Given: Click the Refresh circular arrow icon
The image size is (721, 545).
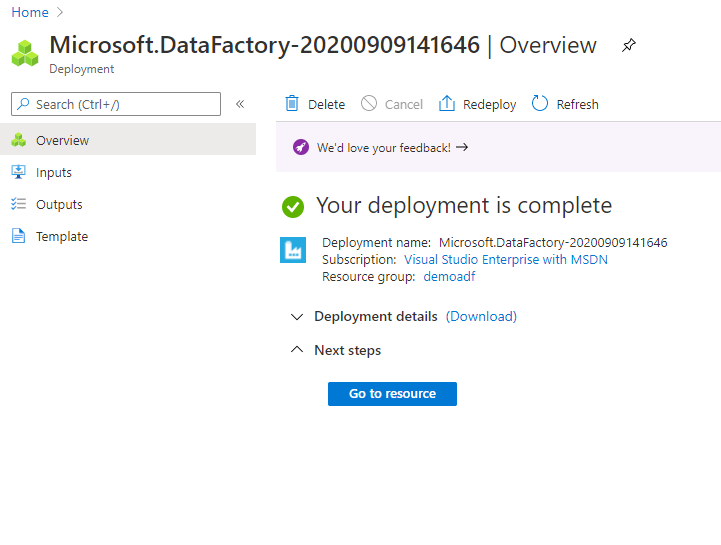Looking at the screenshot, I should point(540,104).
